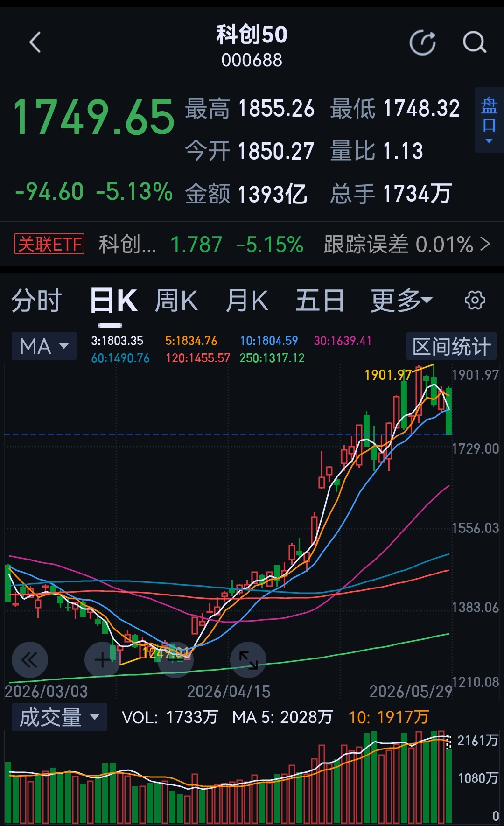Tap y-axis price 1383.06
This screenshot has height=826, width=504.
pos(475,608)
